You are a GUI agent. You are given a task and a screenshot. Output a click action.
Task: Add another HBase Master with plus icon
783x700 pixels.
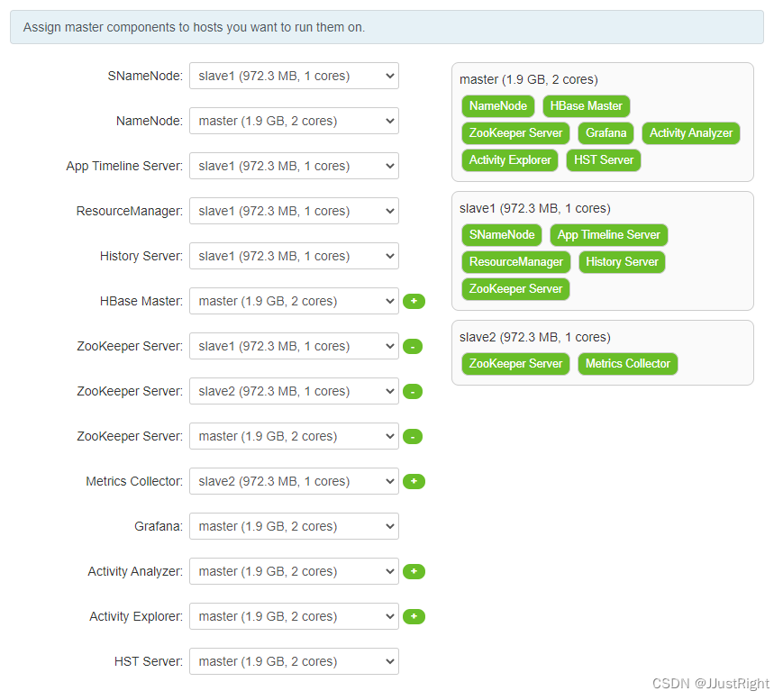[414, 301]
